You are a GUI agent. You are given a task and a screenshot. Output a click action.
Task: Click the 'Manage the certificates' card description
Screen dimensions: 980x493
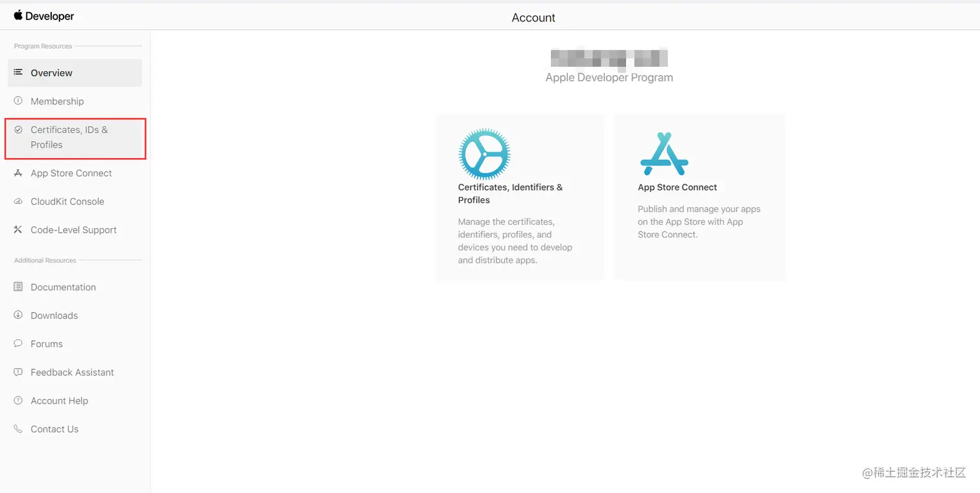coord(515,241)
